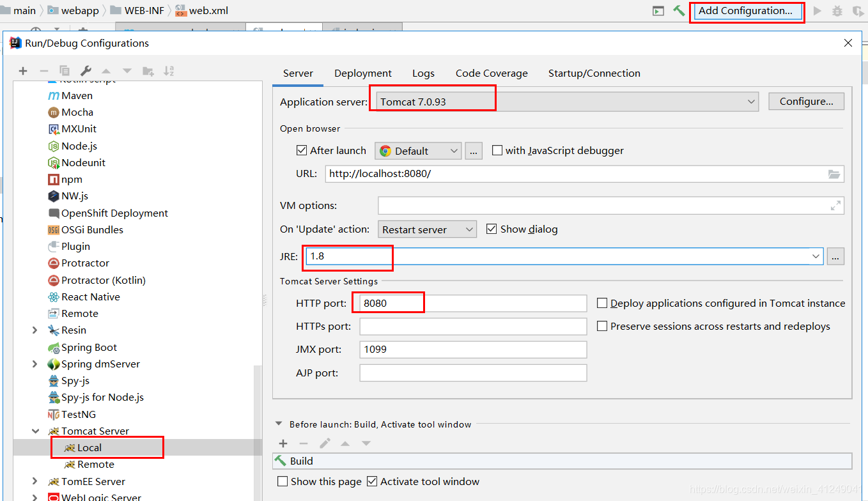Image resolution: width=868 pixels, height=501 pixels.
Task: Click the Run with Coverage icon in the main toolbar
Action: point(857,11)
